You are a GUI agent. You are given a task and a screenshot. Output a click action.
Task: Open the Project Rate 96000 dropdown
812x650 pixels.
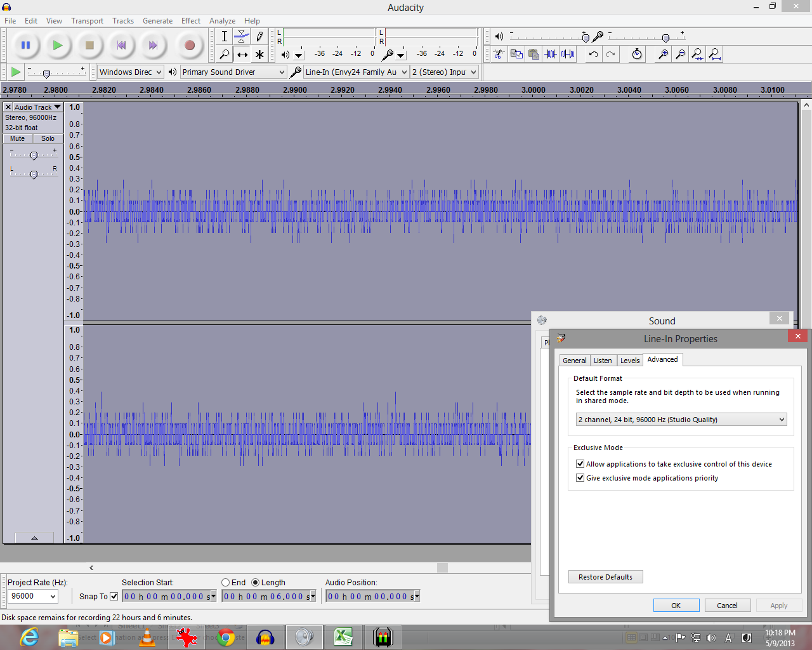tap(32, 596)
